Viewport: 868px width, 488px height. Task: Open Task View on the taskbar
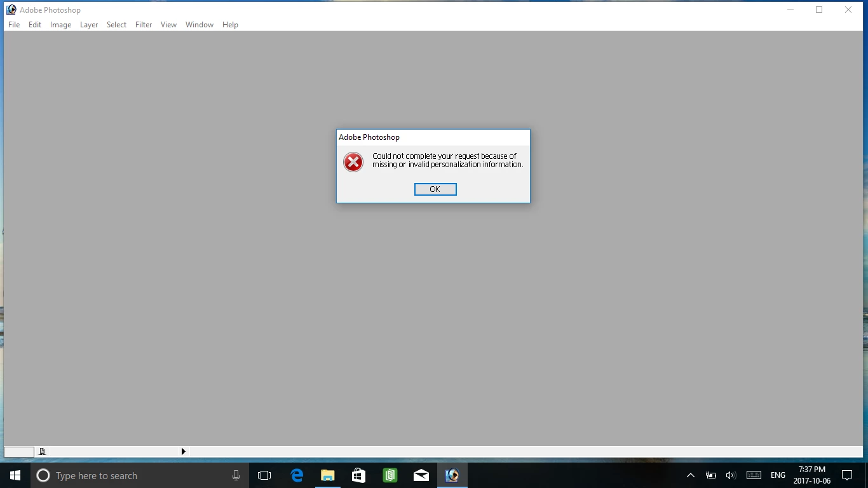point(264,475)
